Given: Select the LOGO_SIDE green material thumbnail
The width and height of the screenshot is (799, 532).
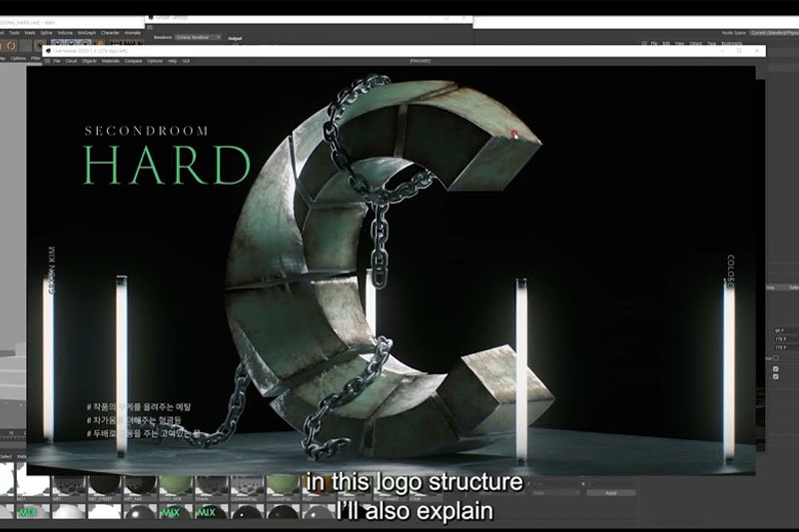Looking at the screenshot, I should tap(176, 487).
